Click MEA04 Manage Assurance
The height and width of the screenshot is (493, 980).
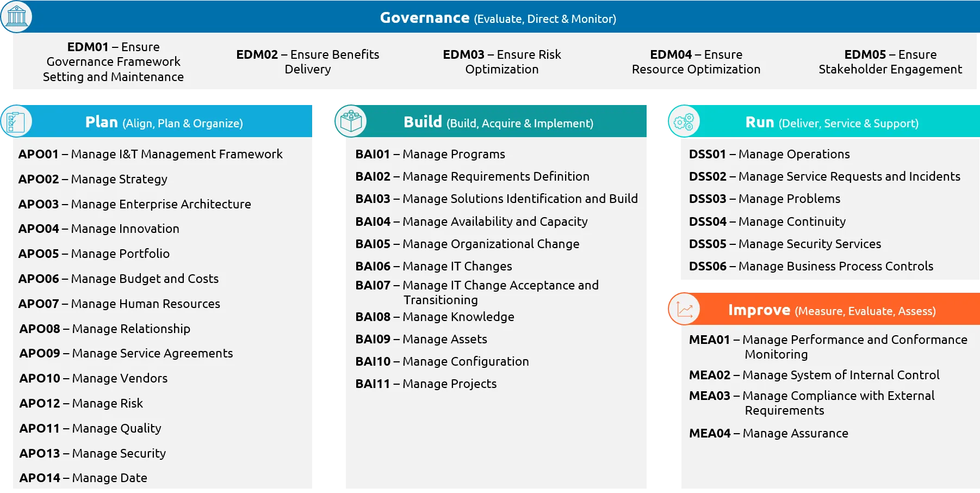pyautogui.click(x=768, y=433)
